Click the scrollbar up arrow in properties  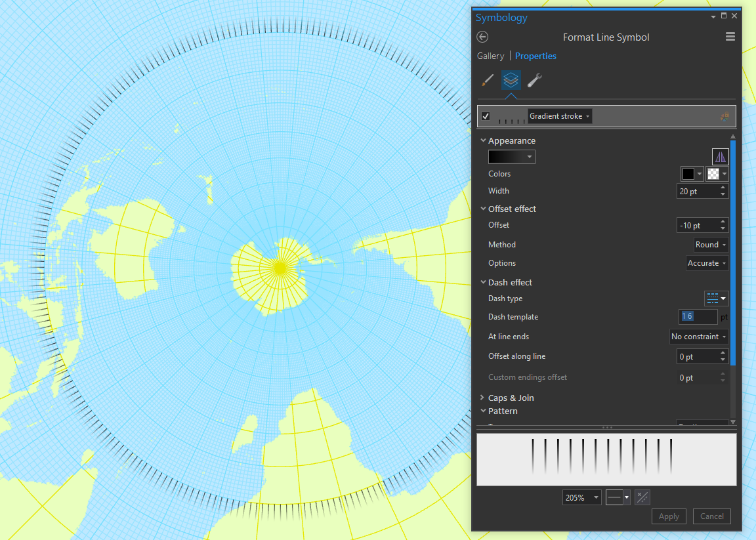(x=733, y=137)
